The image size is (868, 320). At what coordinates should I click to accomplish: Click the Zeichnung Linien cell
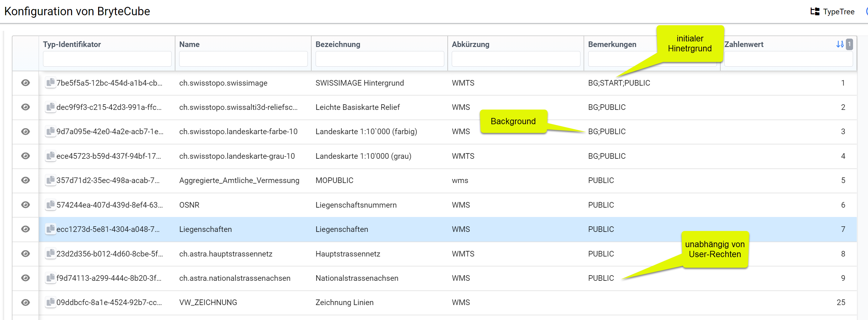pos(344,303)
